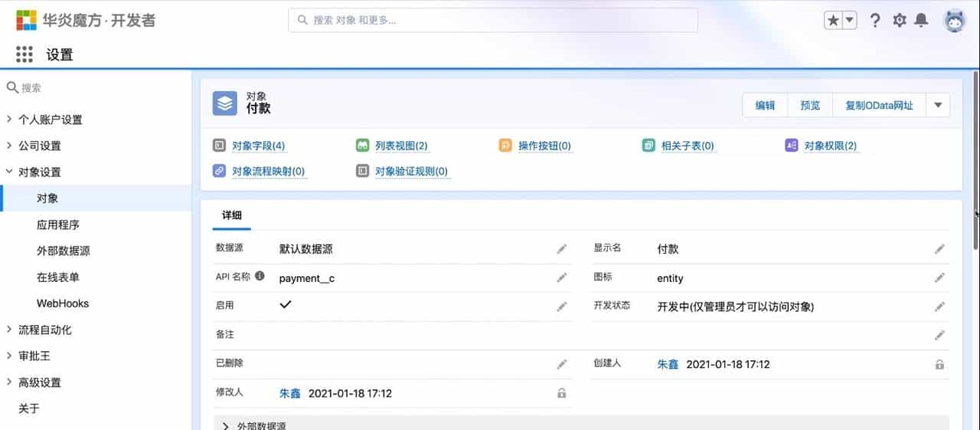The height and width of the screenshot is (430, 980).
Task: Open 列表视图(2) link
Action: click(401, 146)
